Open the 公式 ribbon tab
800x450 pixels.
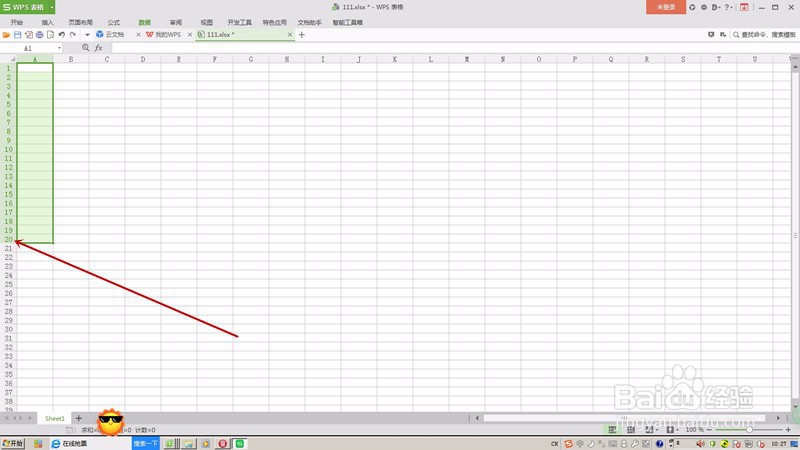pos(114,22)
